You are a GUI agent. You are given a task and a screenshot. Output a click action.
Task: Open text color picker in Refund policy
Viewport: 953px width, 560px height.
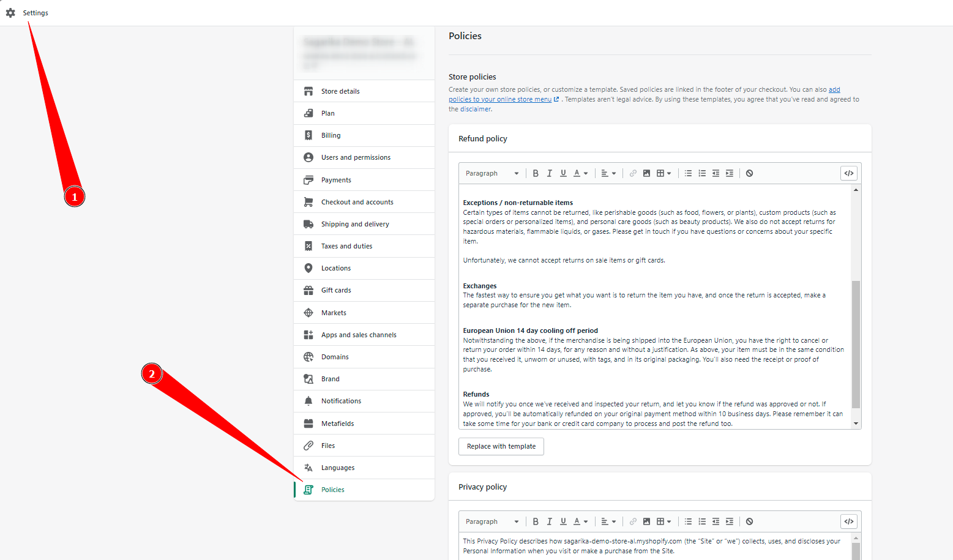(x=580, y=173)
